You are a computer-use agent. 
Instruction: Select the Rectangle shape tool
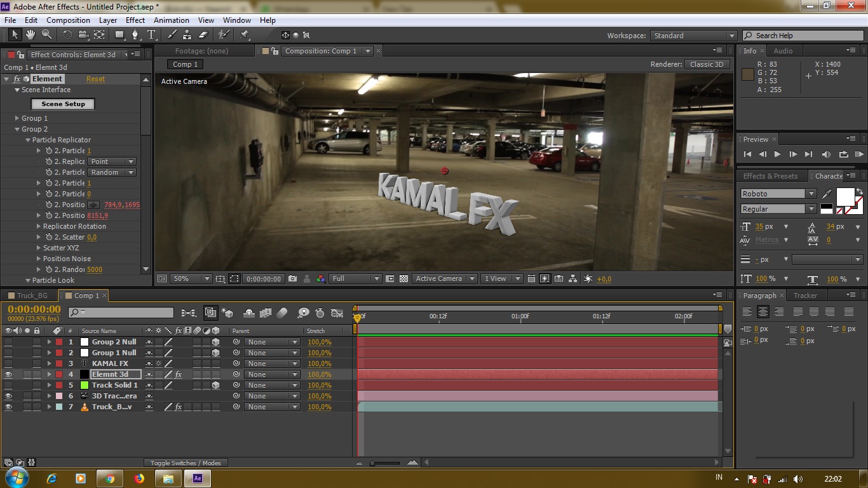coord(119,35)
